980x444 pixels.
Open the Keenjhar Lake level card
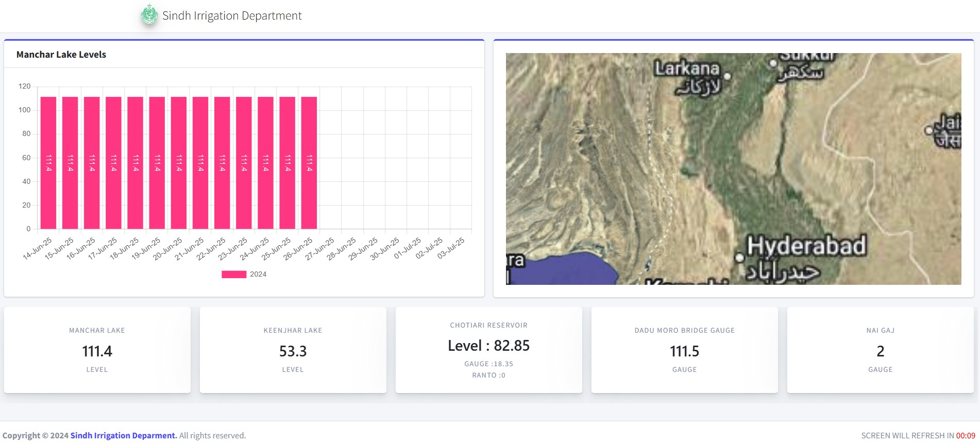click(293, 350)
